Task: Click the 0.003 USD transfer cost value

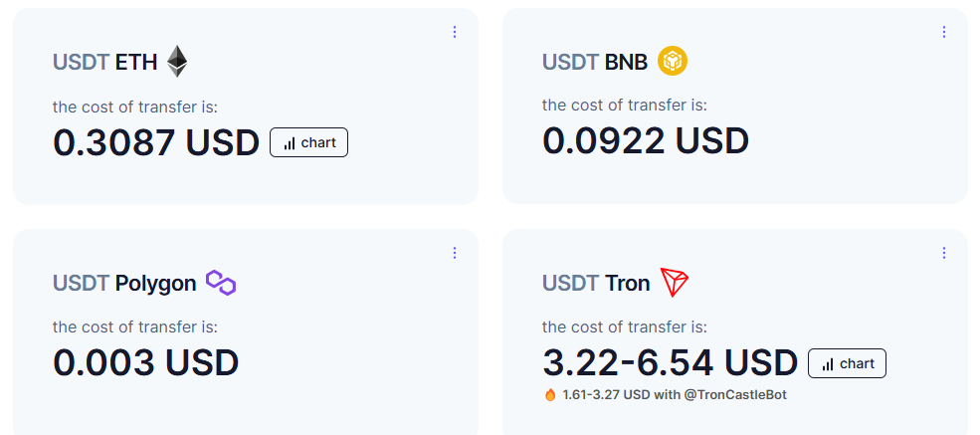Action: click(145, 362)
